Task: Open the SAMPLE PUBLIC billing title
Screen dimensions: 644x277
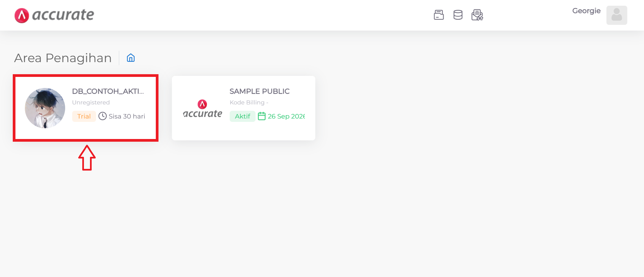Action: [260, 91]
